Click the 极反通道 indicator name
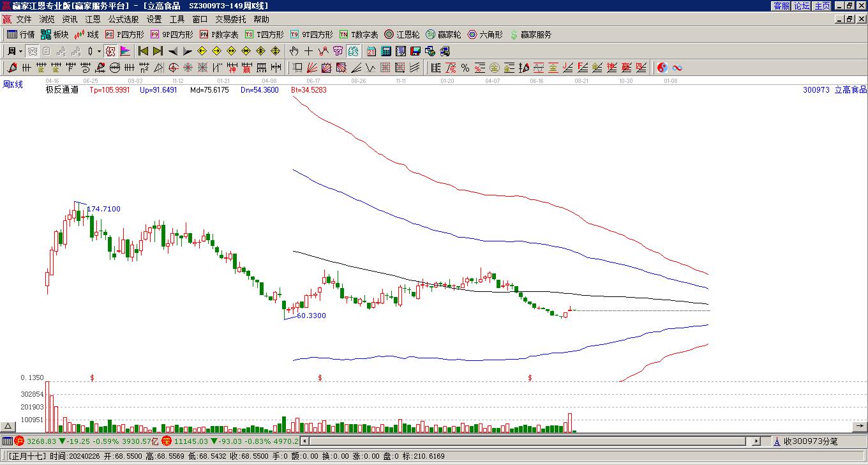 [62, 90]
